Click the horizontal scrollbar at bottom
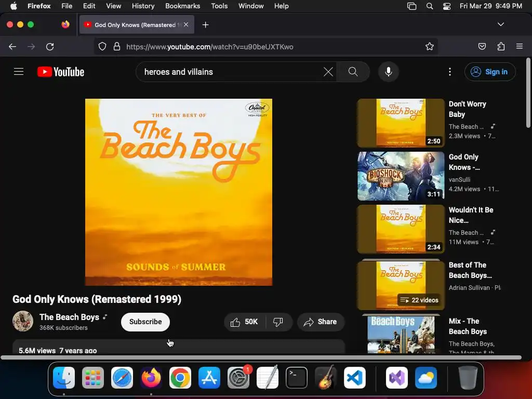This screenshot has width=532, height=399. tap(261, 357)
